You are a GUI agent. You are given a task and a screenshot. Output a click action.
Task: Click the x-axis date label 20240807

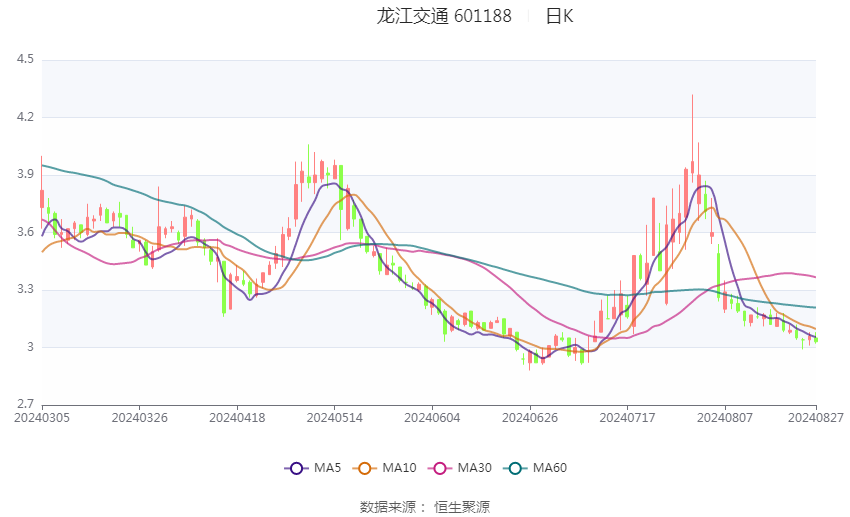click(x=725, y=418)
